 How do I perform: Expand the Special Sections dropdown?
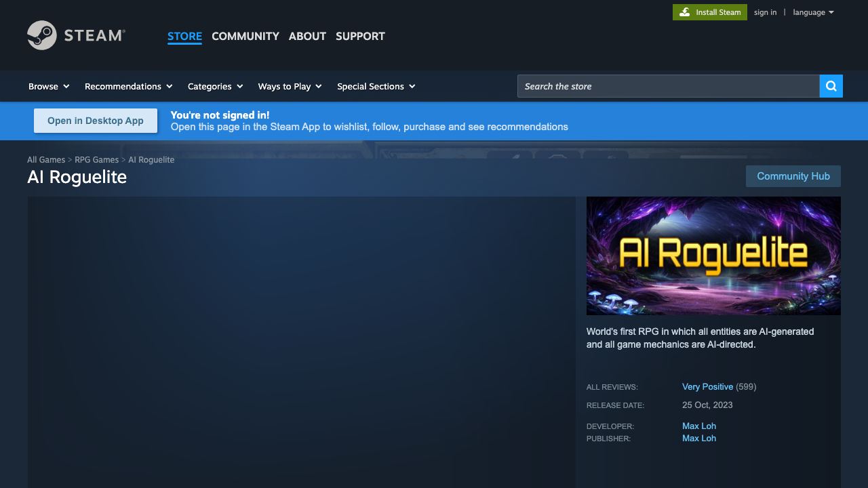point(376,86)
